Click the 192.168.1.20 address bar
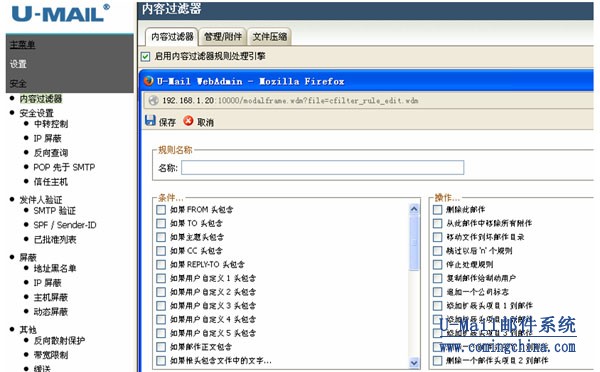Image resolution: width=600 pixels, height=372 pixels. point(368,101)
